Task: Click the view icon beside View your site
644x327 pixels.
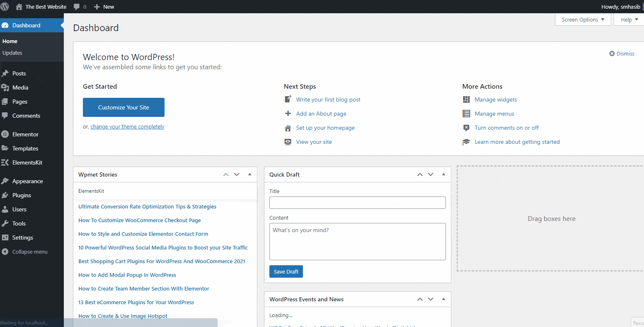Action: 288,142
